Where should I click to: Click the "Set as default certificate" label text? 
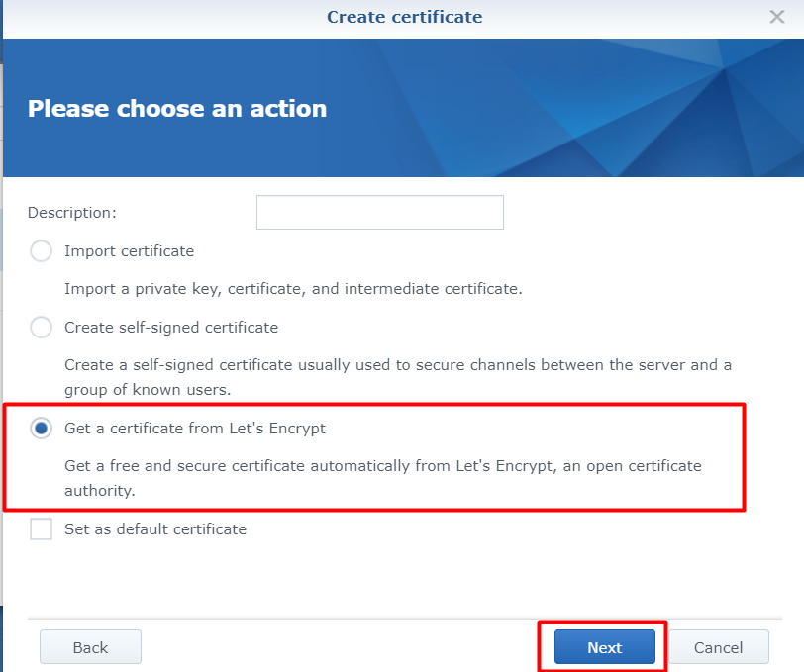pos(155,528)
